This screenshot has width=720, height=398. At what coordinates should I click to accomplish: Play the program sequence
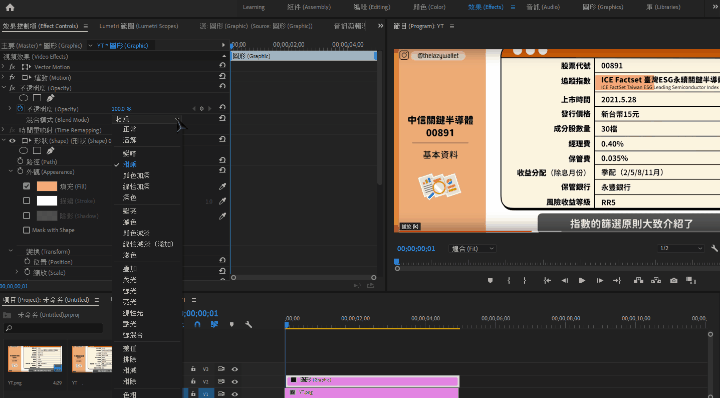tap(582, 280)
